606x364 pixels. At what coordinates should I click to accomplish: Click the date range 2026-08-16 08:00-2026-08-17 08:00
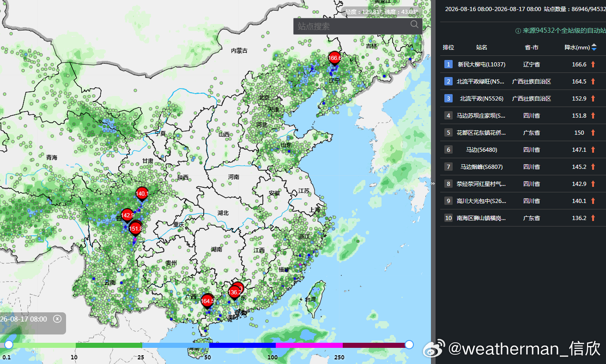point(493,9)
